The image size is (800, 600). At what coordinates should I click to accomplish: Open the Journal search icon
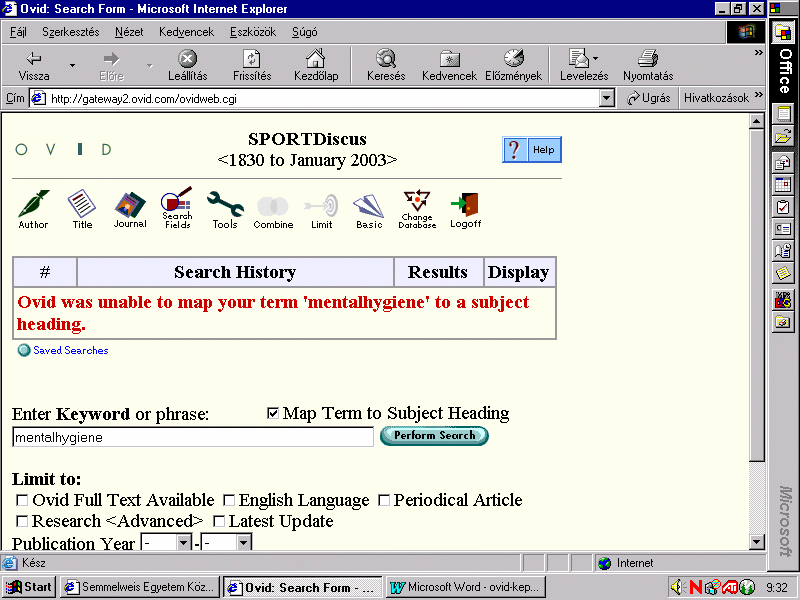tap(130, 209)
